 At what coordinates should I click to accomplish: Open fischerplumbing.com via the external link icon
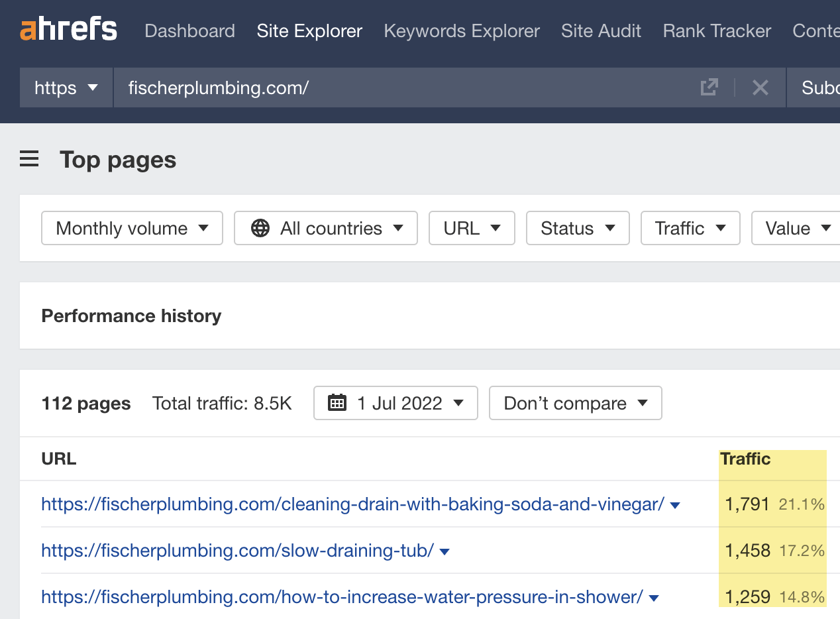[x=709, y=87]
